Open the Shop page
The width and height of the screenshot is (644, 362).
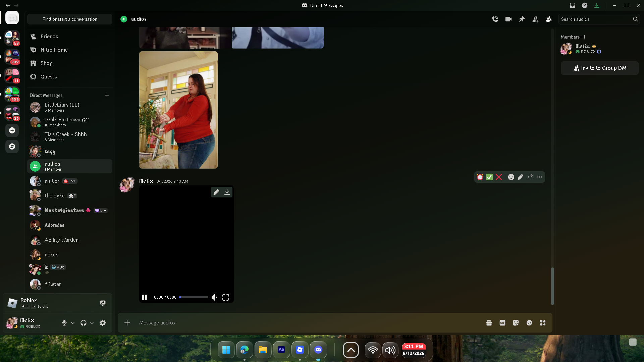pyautogui.click(x=70, y=63)
